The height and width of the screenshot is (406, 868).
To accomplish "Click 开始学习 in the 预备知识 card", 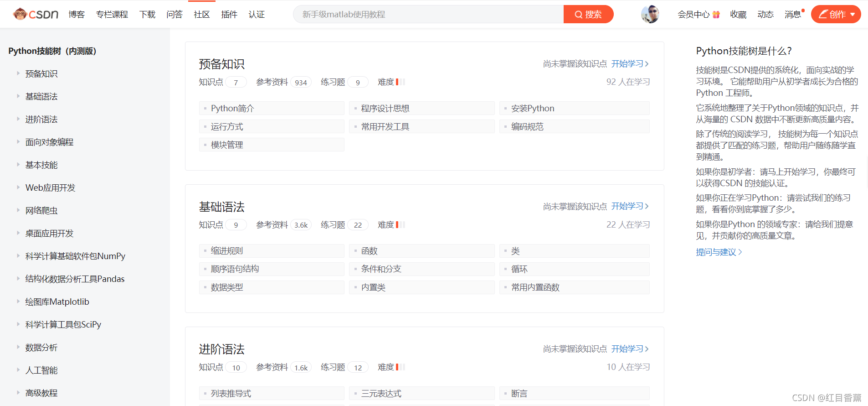I will (630, 64).
